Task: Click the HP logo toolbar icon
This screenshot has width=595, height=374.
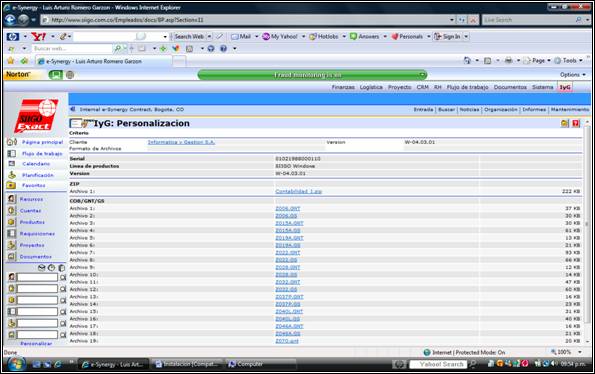Action: [x=13, y=36]
